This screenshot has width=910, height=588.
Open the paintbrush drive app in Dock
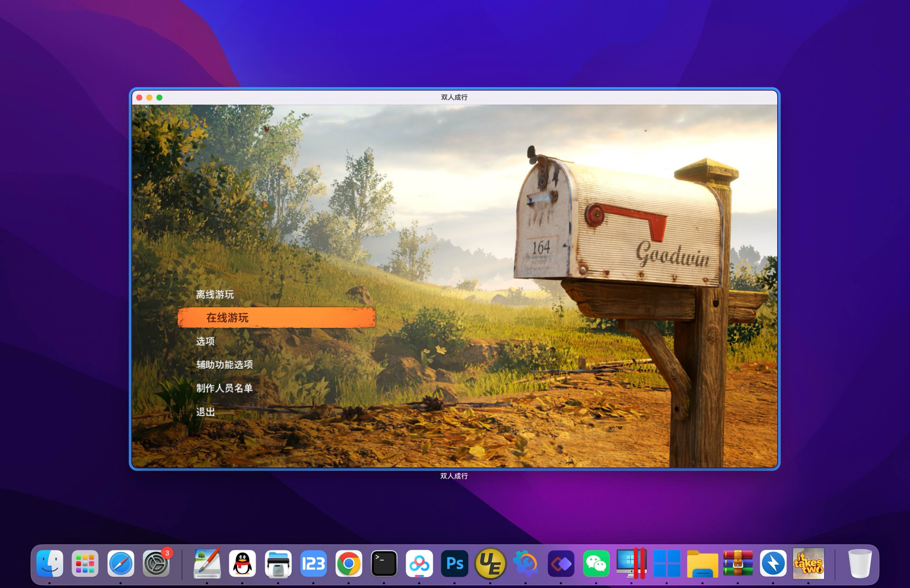207,563
